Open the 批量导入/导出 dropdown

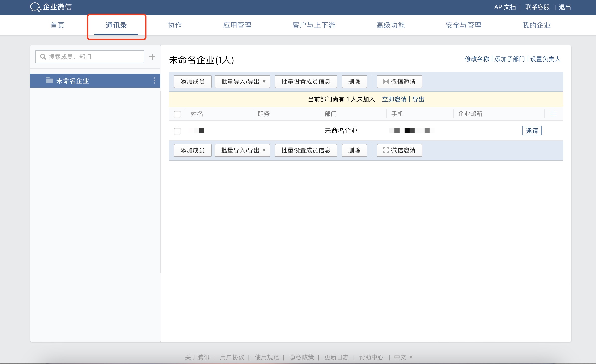pos(242,82)
